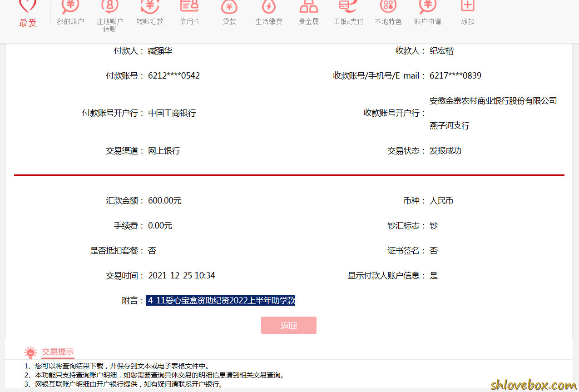Click the 钞汇标志 label
The width and height of the screenshot is (579, 392).
406,226
